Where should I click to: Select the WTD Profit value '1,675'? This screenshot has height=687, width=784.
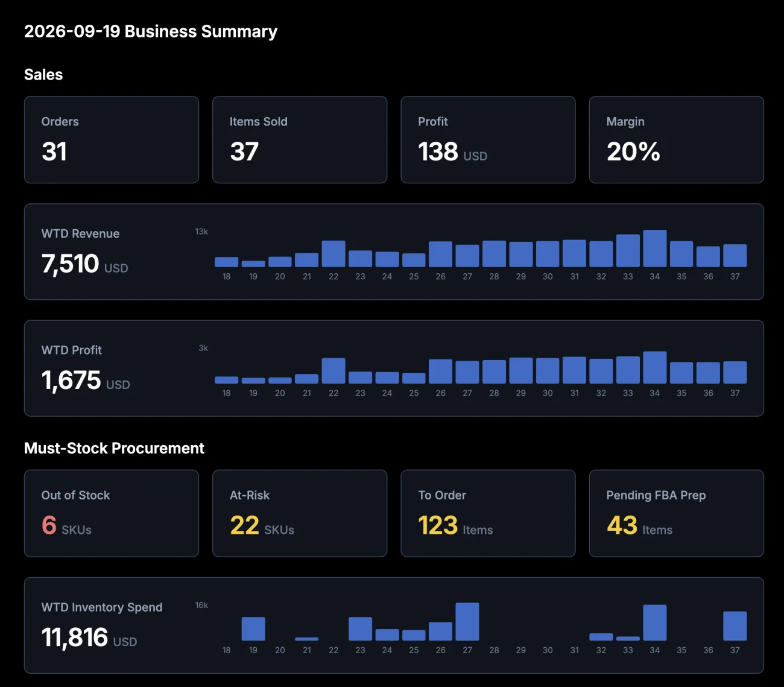tap(71, 380)
